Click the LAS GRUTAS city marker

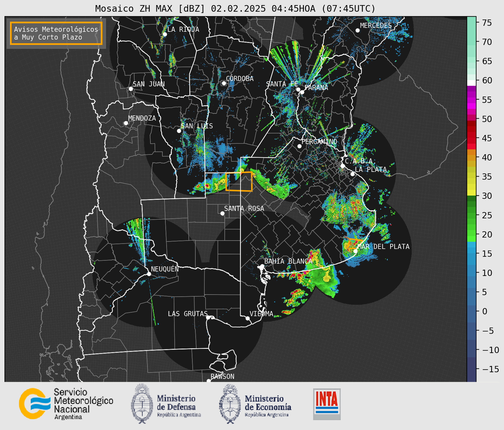tap(208, 318)
